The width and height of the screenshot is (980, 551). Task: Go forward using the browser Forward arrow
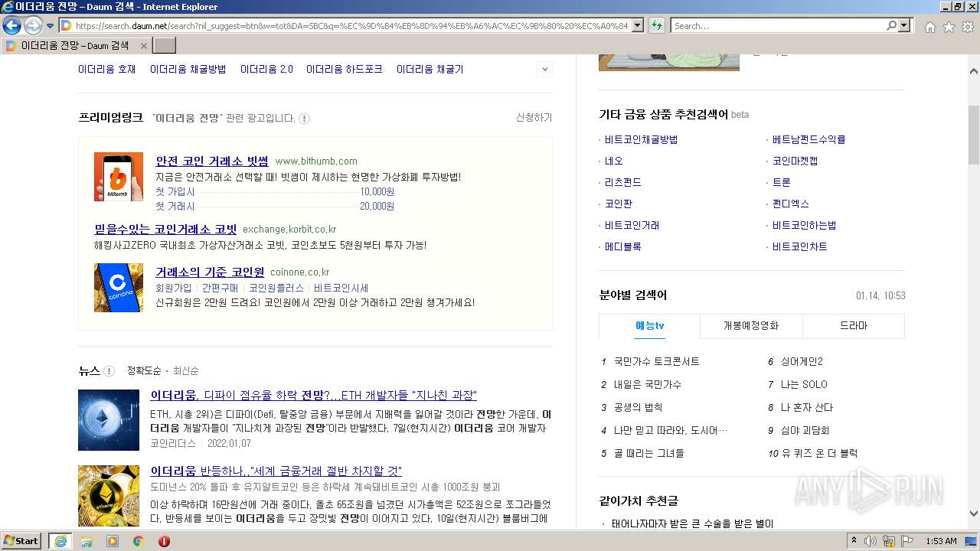click(33, 26)
